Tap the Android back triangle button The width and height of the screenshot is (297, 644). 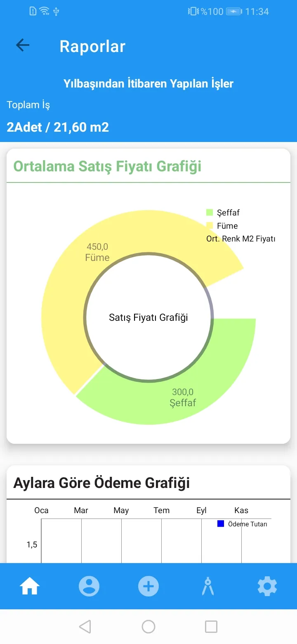[85, 627]
